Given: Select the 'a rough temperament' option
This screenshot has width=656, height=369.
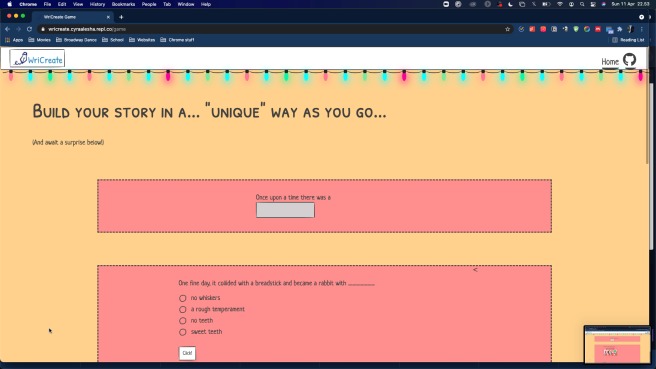Looking at the screenshot, I should pos(183,310).
